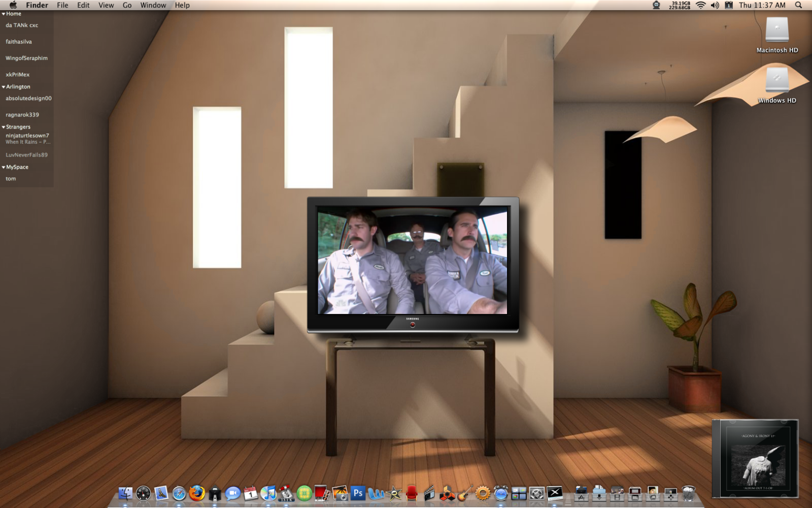Select buddy LuvNeverFails89
The height and width of the screenshot is (508, 812).
(26, 155)
